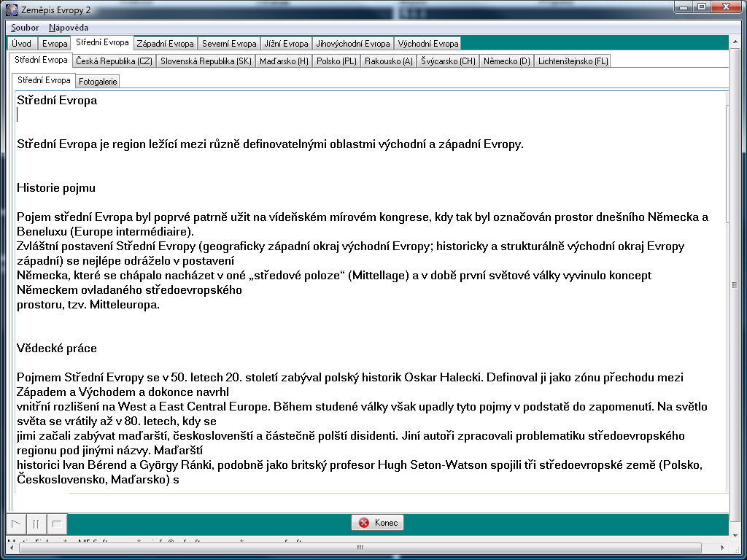747x560 pixels.
Task: Switch to the Jižní Evropa tab
Action: [286, 43]
